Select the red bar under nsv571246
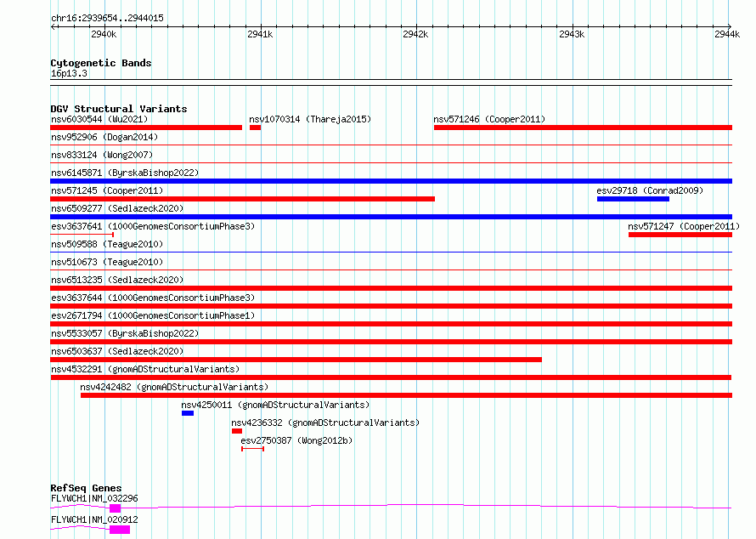 point(583,128)
